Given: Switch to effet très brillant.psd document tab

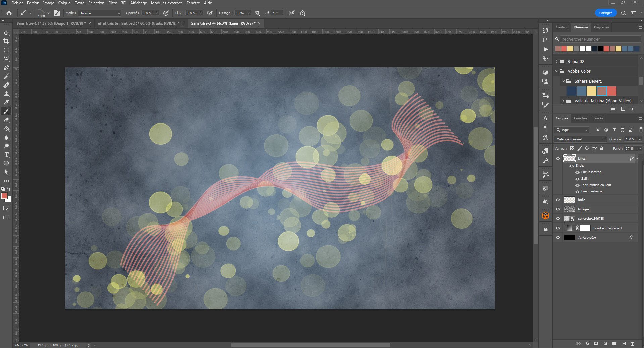Looking at the screenshot, I should [x=138, y=23].
